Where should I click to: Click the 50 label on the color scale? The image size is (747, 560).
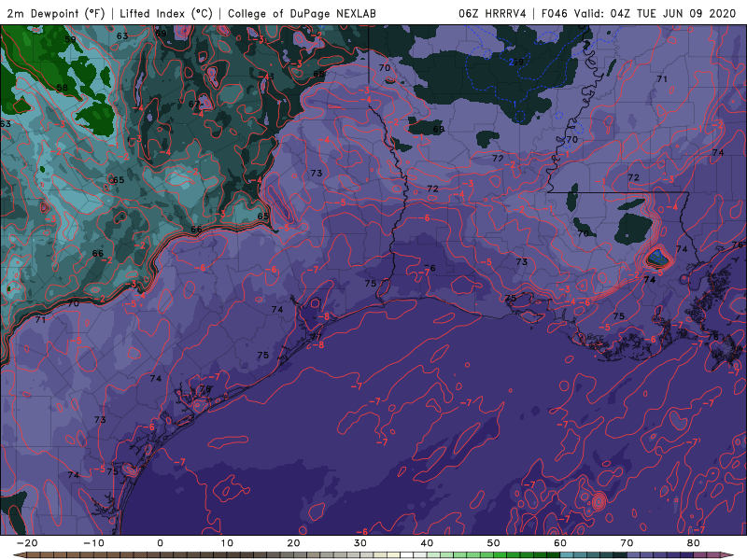pyautogui.click(x=494, y=543)
